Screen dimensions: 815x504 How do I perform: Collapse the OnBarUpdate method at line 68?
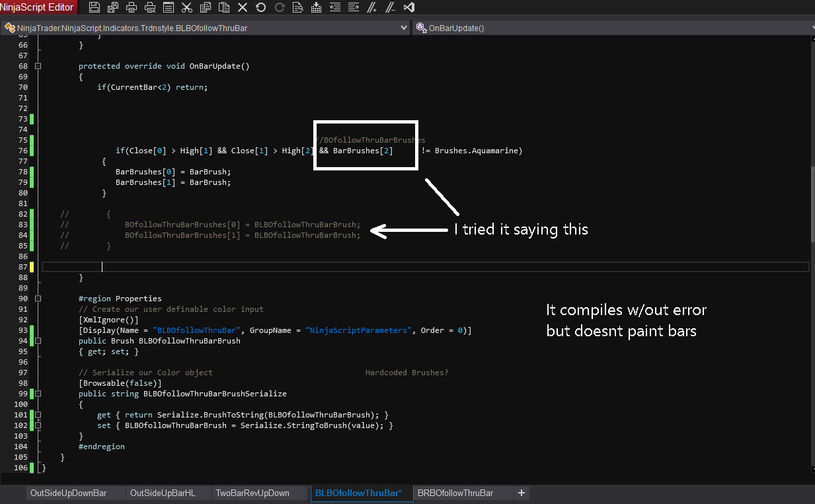(x=38, y=66)
